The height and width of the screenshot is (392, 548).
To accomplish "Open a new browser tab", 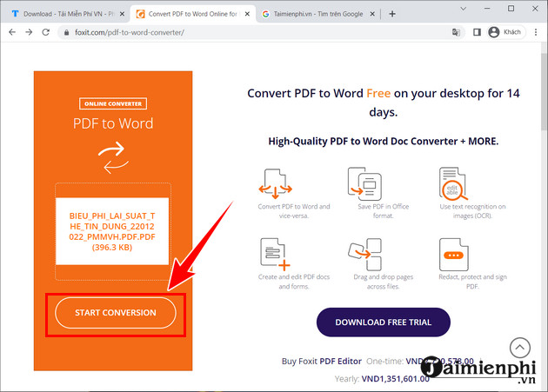I will coord(392,14).
